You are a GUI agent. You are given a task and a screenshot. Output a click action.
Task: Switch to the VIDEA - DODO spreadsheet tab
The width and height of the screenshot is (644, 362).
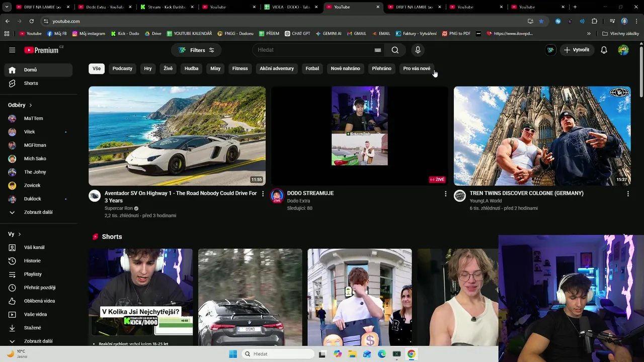(x=291, y=7)
